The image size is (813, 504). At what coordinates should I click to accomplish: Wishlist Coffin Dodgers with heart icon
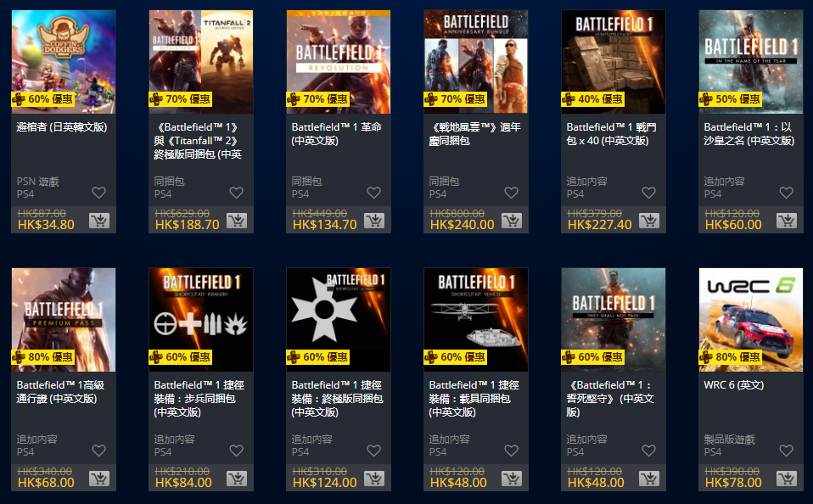pyautogui.click(x=99, y=193)
